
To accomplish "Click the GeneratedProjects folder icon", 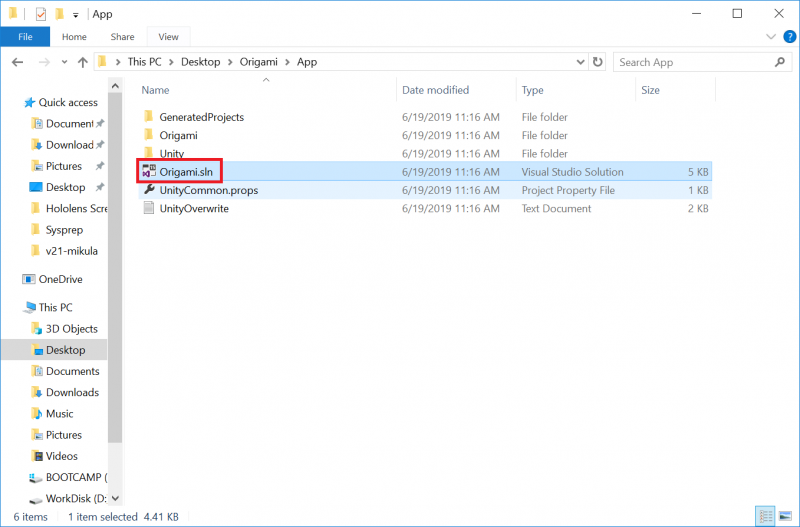I will [x=148, y=116].
